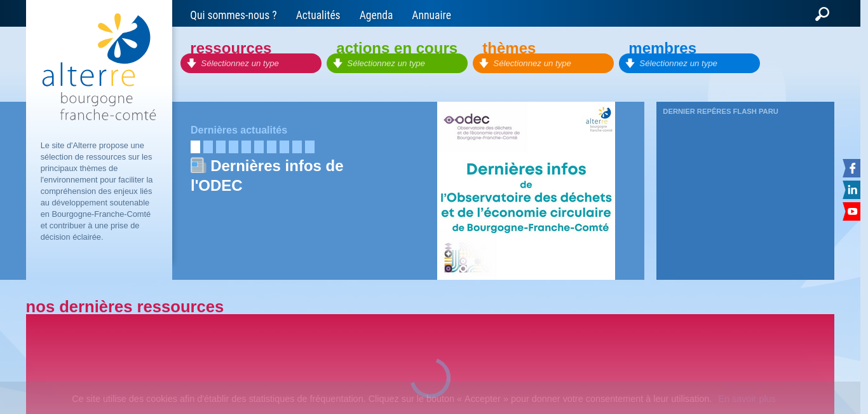Select the first news slider indicator

click(195, 147)
